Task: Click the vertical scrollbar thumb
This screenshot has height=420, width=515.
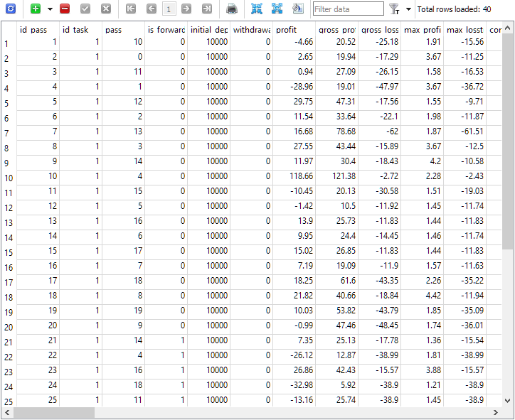Action: (x=507, y=141)
